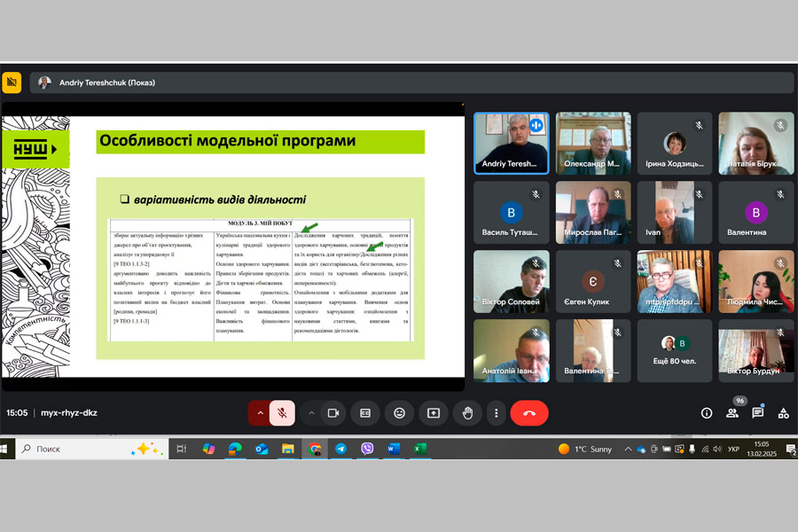Open Viber from the taskbar
This screenshot has width=798, height=532.
click(367, 449)
